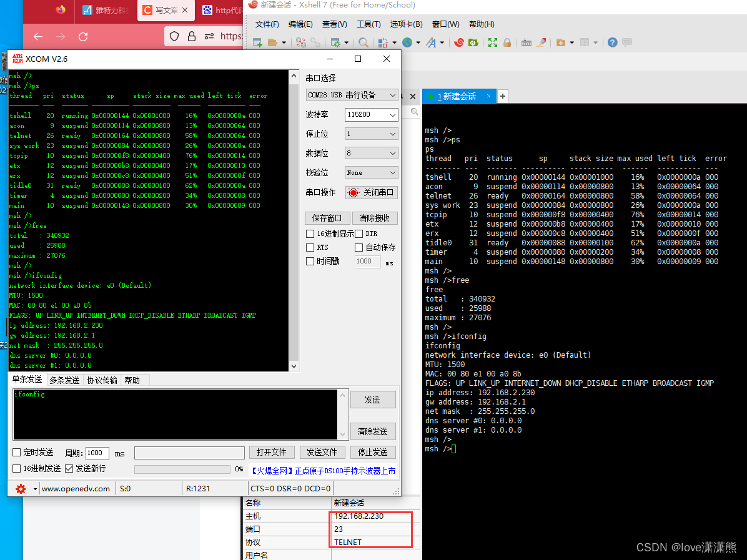Click the red Xshell swirl toolbar icon
Screen dimensions: 747x560
(x=459, y=43)
